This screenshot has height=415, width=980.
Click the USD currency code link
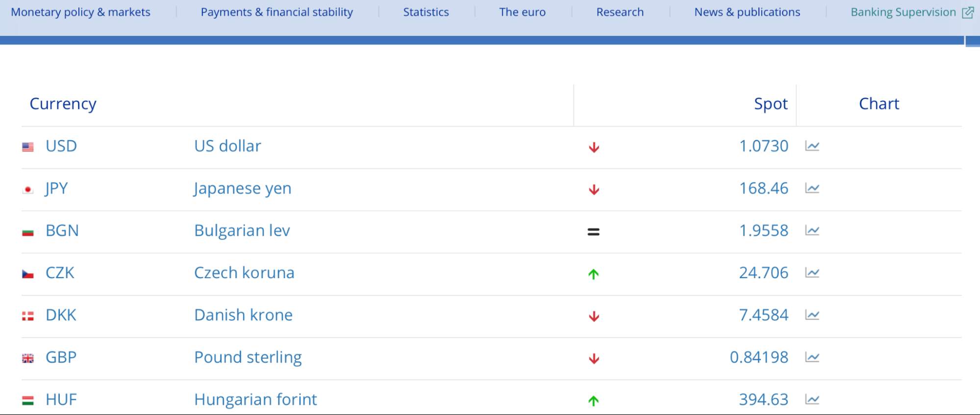coord(61,146)
